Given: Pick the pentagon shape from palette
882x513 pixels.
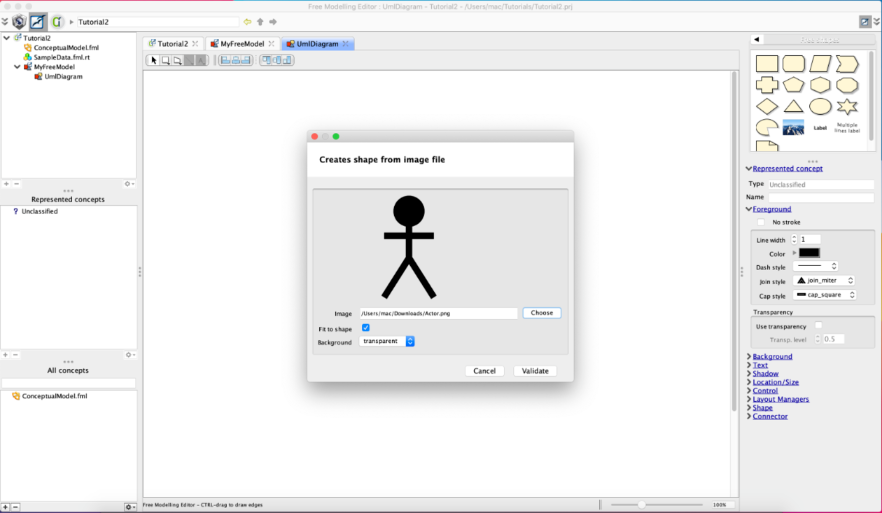Looking at the screenshot, I should pos(793,85).
